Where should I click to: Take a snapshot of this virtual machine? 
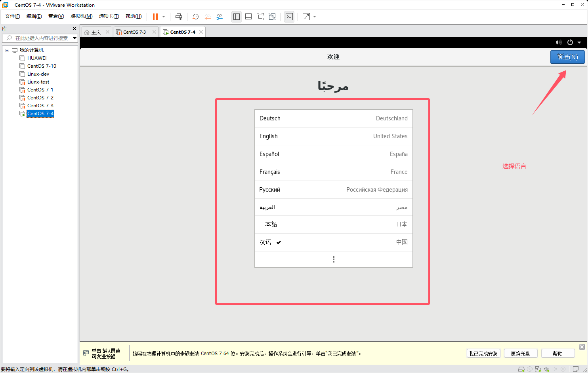[x=195, y=17]
